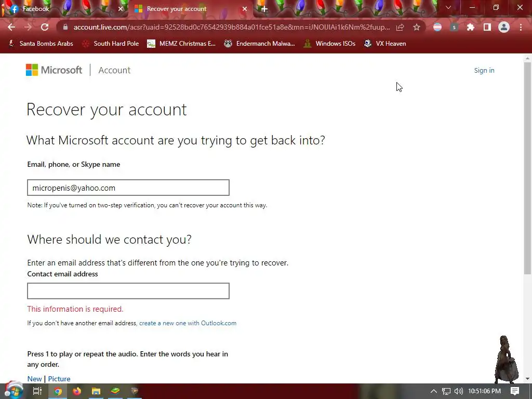This screenshot has height=399, width=532.
Task: Switch to the Facebook tab
Action: pos(64,9)
